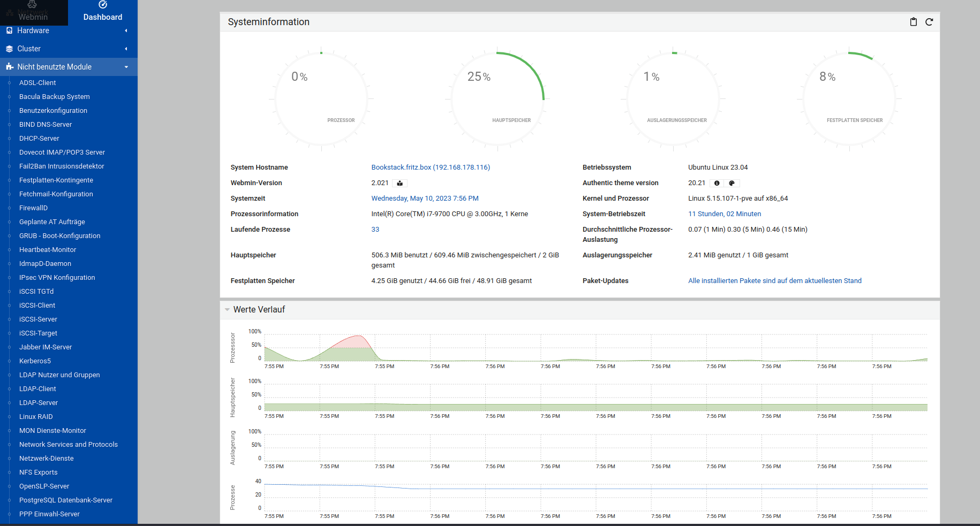Open system time link Wednesday, May 10
Viewport: 980px width, 526px height.
click(x=425, y=199)
